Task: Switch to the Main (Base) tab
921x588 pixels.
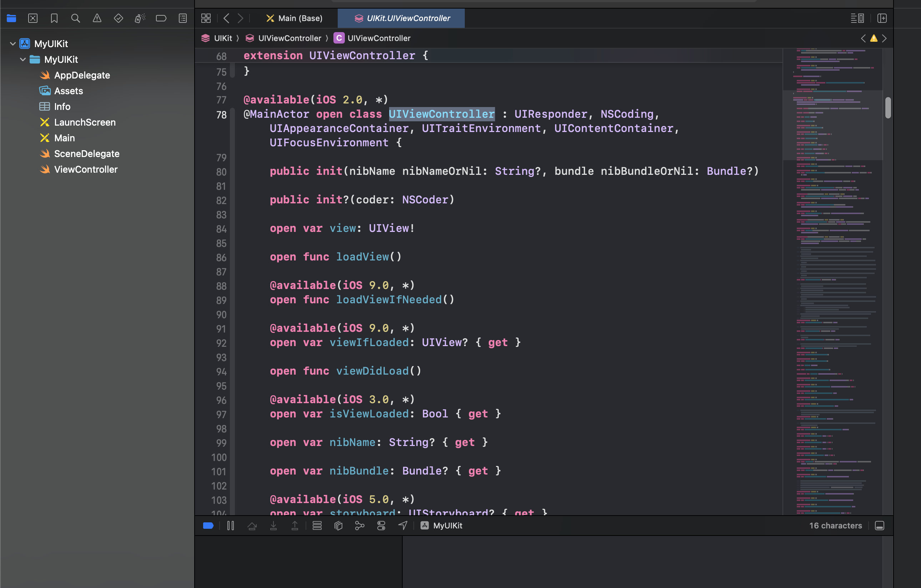Action: pyautogui.click(x=295, y=18)
